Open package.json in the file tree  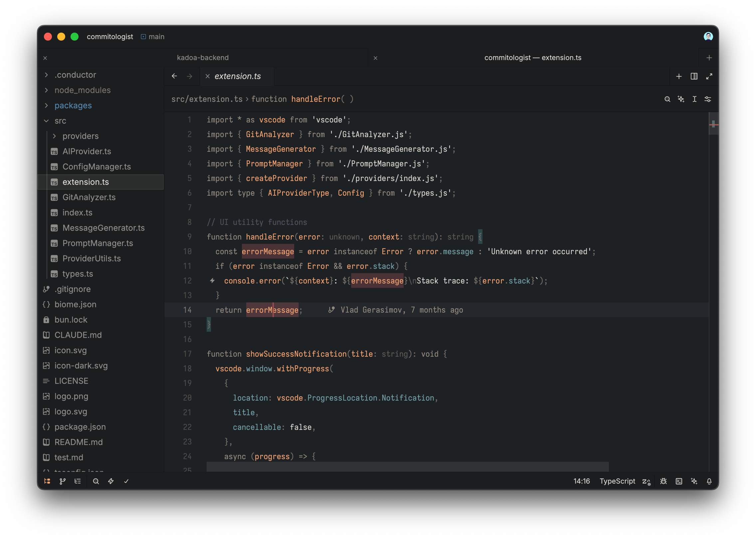(100, 427)
